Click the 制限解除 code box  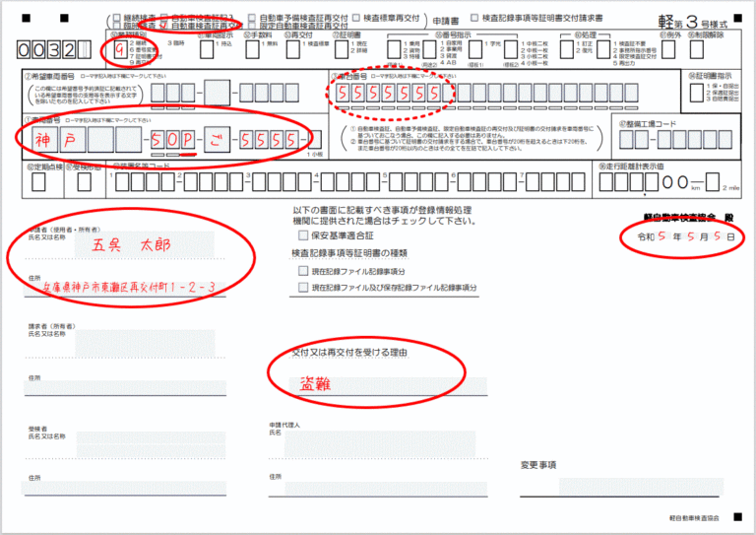[697, 49]
